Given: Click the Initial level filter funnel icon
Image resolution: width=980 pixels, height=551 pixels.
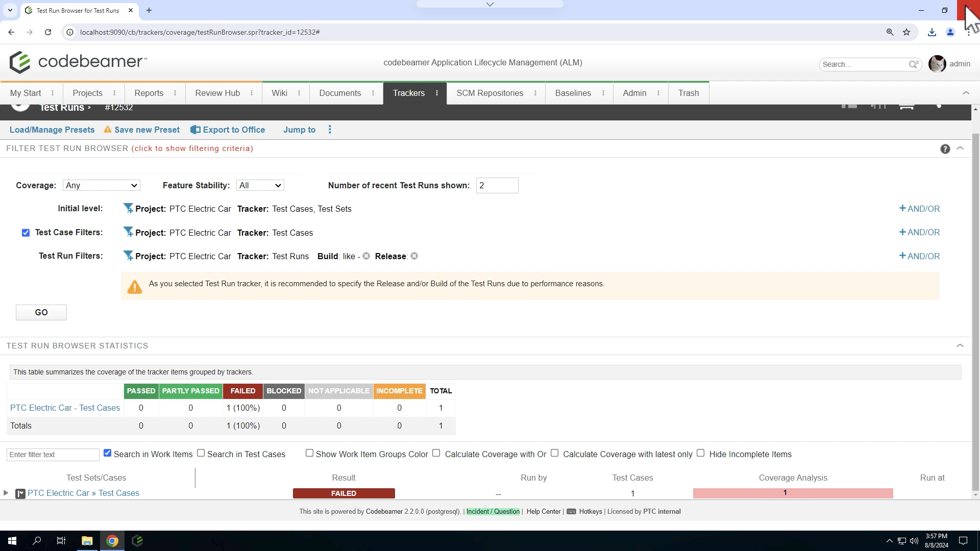Looking at the screenshot, I should pos(128,209).
